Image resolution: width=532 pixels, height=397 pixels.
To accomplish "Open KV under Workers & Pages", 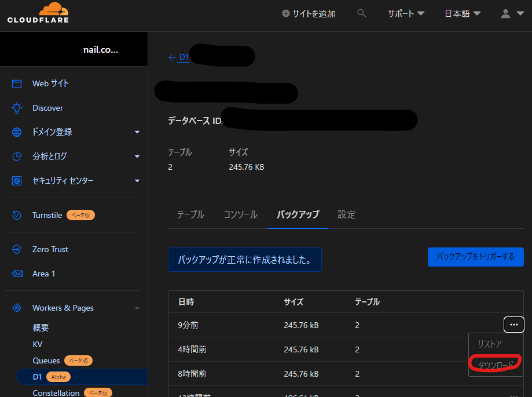I will 37,344.
